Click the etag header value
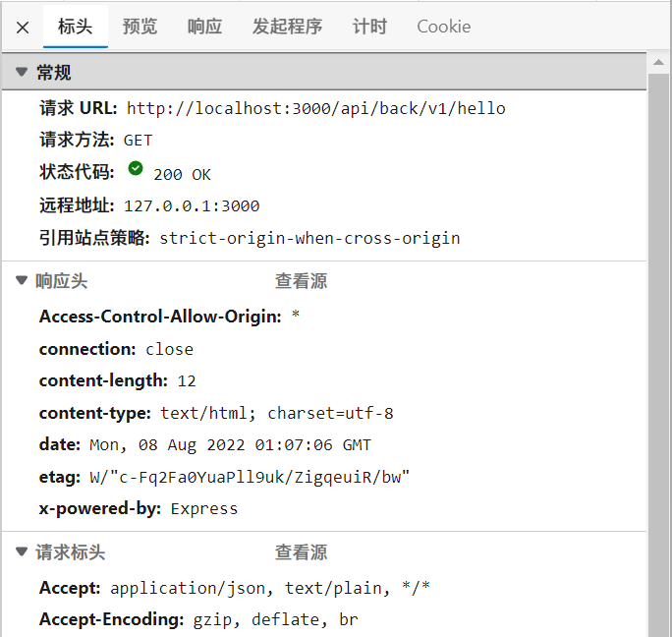 click(x=249, y=478)
